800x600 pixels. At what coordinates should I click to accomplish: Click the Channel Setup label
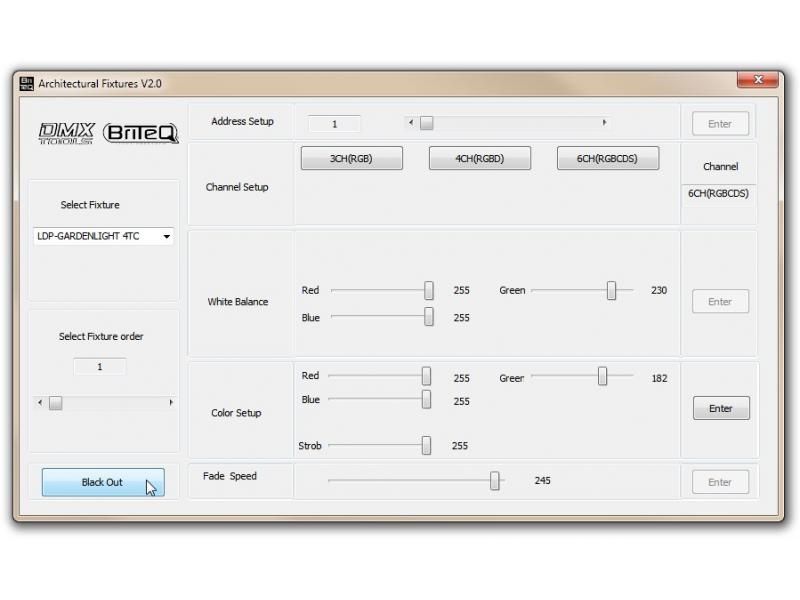click(237, 187)
